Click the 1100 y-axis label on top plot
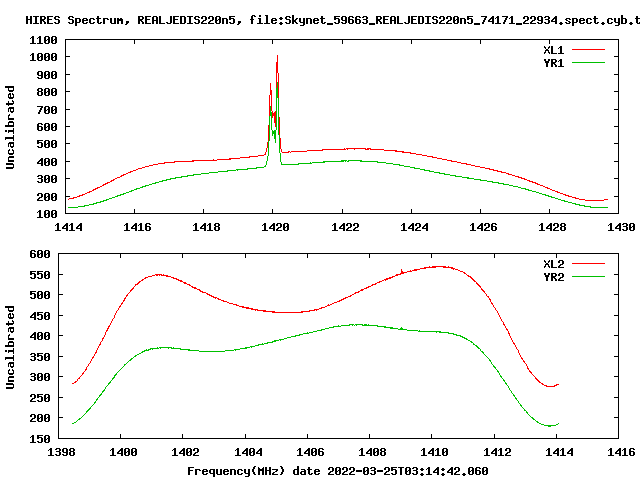 point(43,40)
